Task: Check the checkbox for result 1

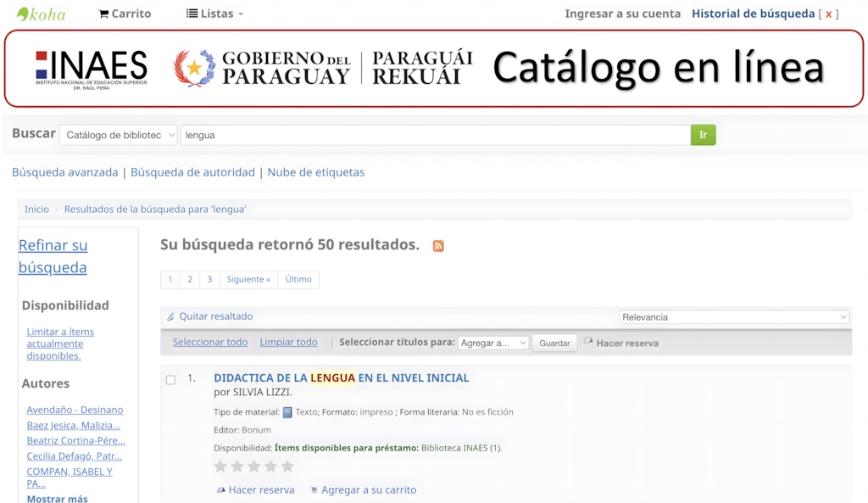Action: 170,380
